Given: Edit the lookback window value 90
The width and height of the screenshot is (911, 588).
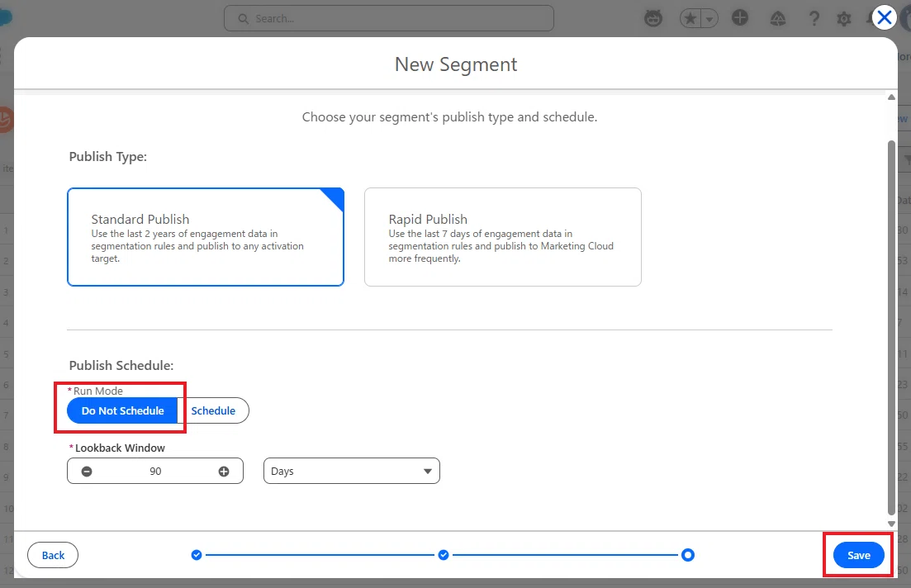Looking at the screenshot, I should [x=155, y=472].
